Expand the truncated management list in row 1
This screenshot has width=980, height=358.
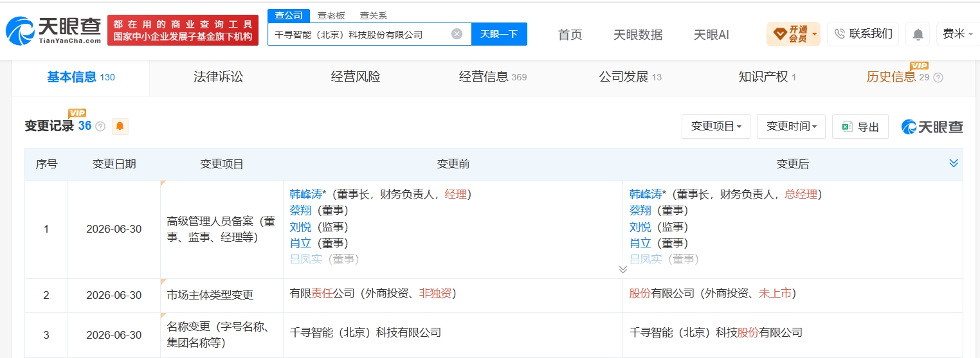pos(622,269)
